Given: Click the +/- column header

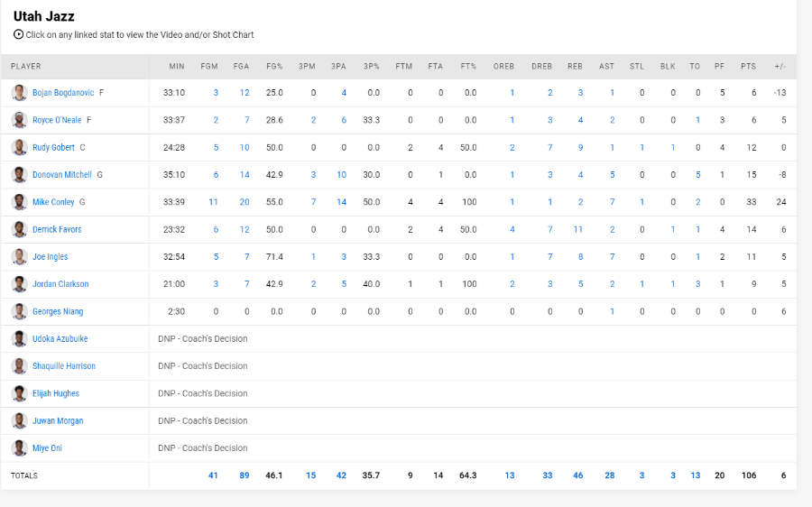Looking at the screenshot, I should click(x=780, y=66).
